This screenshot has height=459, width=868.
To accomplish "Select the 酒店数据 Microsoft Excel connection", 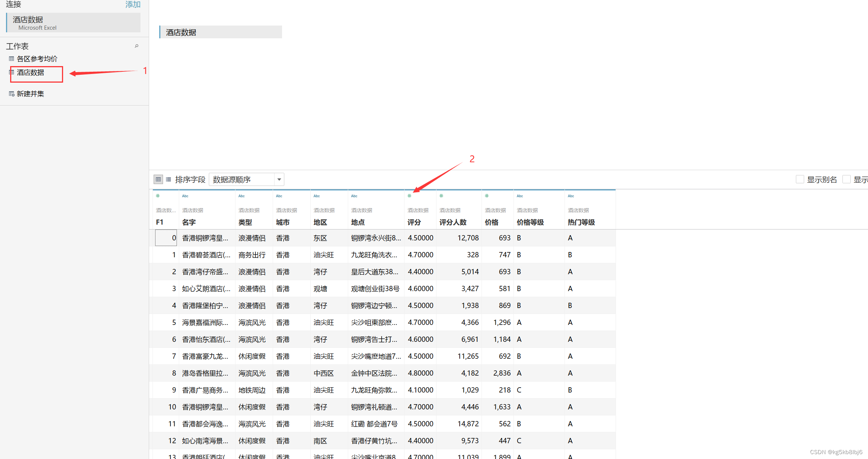I will (x=74, y=23).
